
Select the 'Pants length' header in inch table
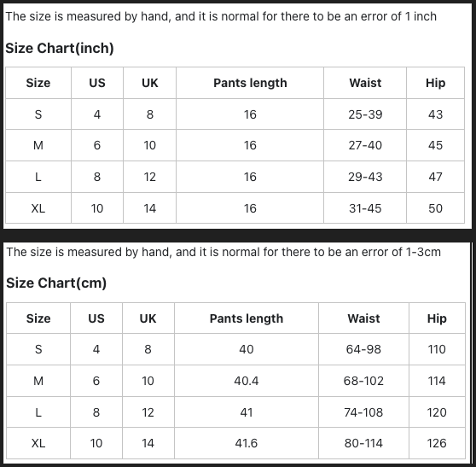pos(250,83)
